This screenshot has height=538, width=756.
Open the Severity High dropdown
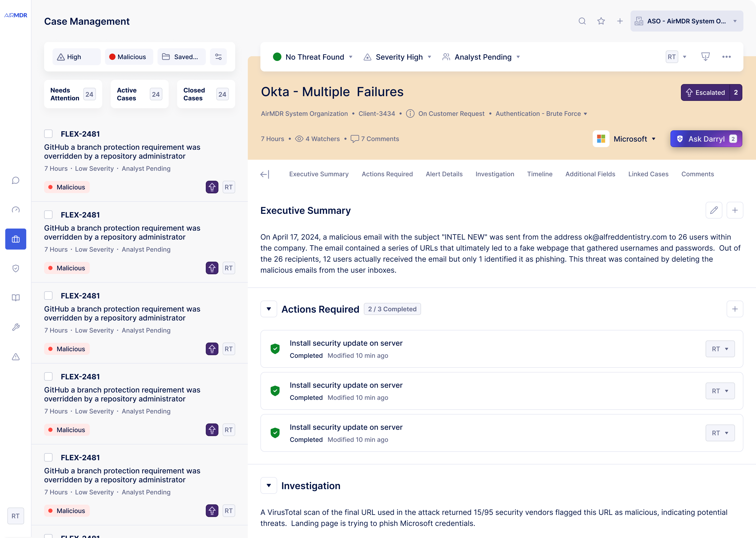(x=397, y=57)
